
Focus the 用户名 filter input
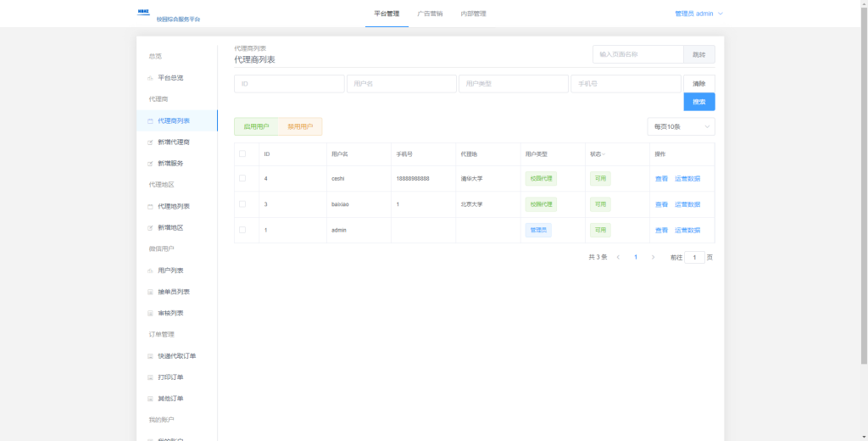(x=402, y=84)
